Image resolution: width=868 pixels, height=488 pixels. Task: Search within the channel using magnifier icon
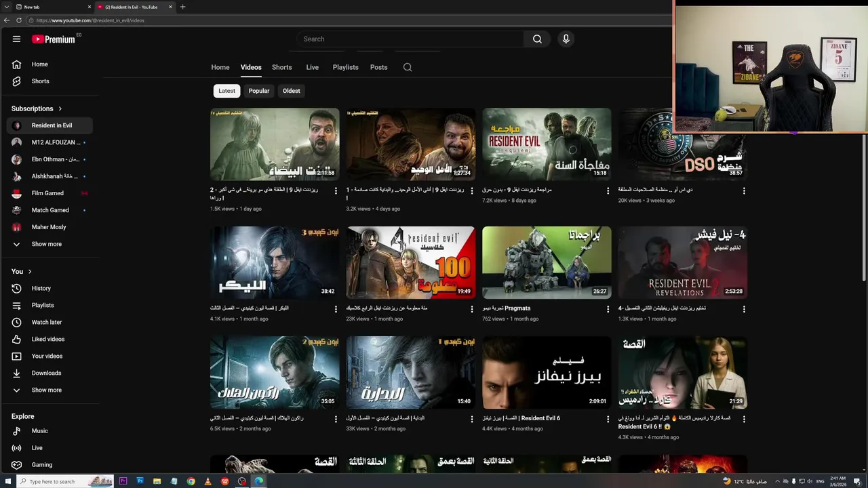pyautogui.click(x=408, y=67)
